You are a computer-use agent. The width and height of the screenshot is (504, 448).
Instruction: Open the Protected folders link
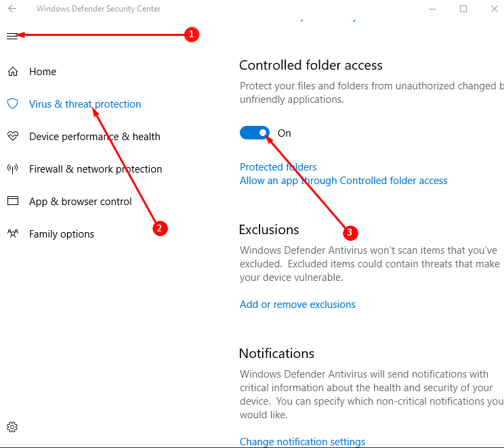tap(278, 167)
